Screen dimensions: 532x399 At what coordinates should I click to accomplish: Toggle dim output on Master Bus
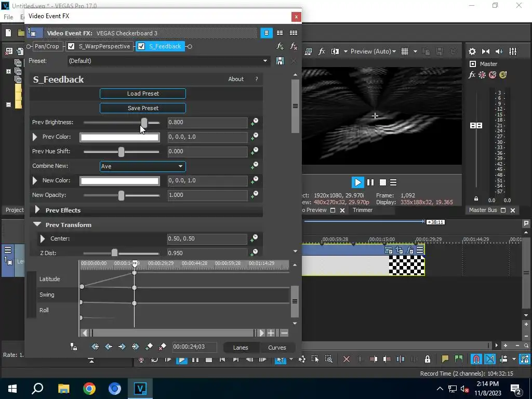pos(499,51)
